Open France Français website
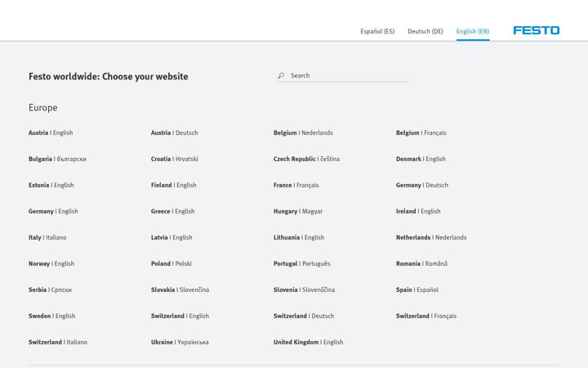This screenshot has width=588, height=368. (296, 185)
